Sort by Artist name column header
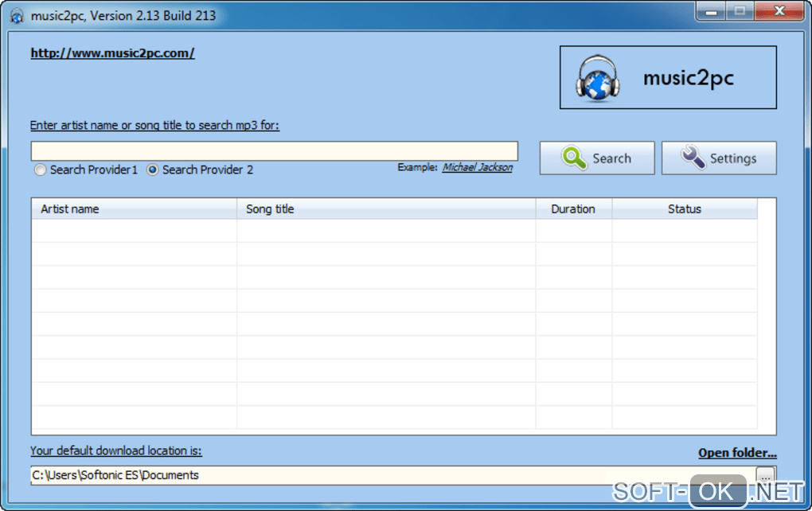812x511 pixels. click(x=134, y=209)
